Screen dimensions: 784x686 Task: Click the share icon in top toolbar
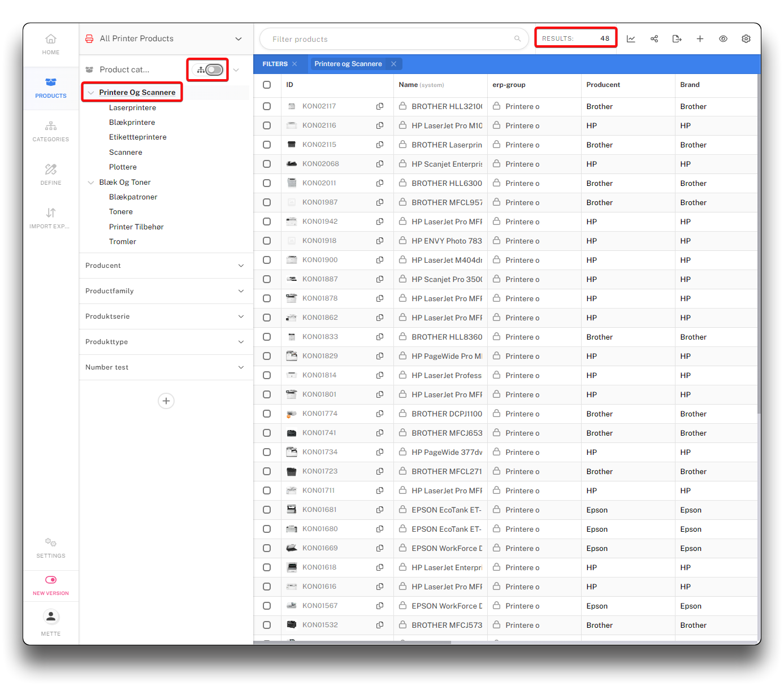click(x=654, y=39)
